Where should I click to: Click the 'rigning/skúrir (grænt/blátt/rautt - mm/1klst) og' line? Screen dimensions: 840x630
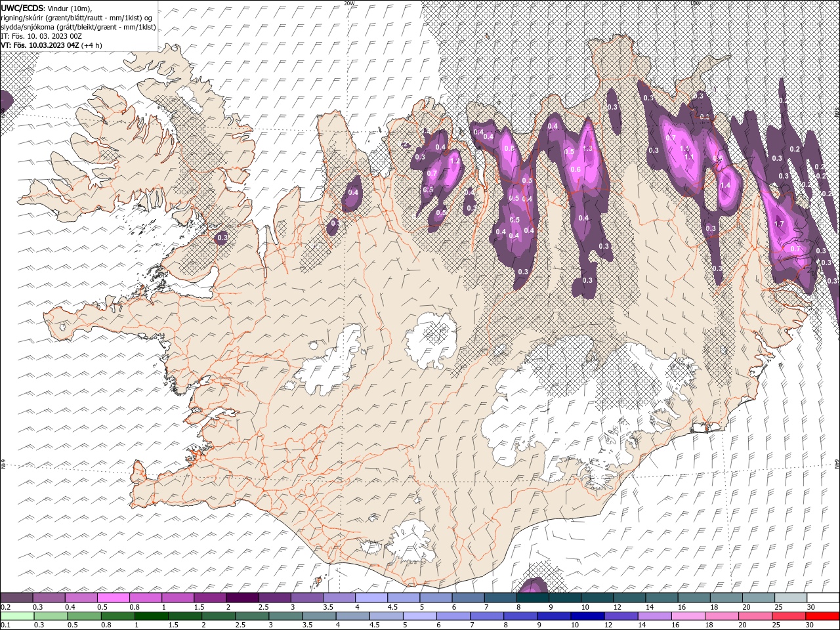pyautogui.click(x=76, y=18)
